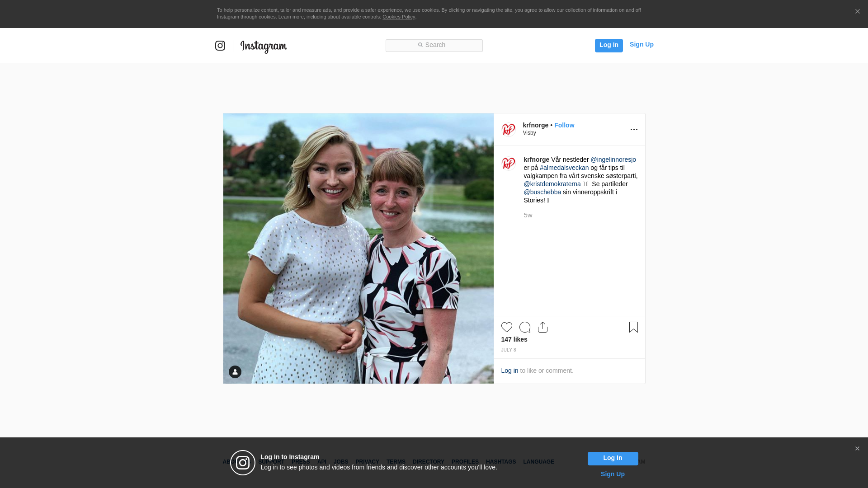Click the comment speech bubble icon
The image size is (868, 488).
(525, 327)
